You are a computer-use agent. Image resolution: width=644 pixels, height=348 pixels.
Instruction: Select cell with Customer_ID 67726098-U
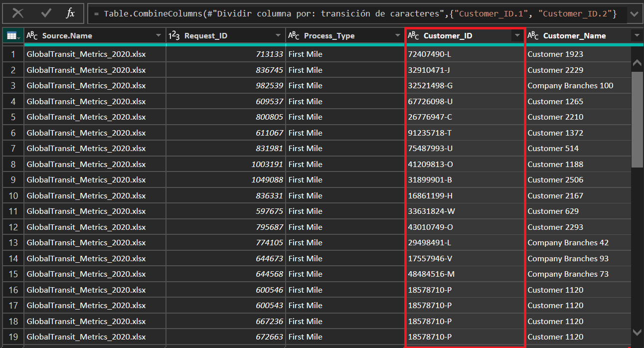pyautogui.click(x=465, y=101)
